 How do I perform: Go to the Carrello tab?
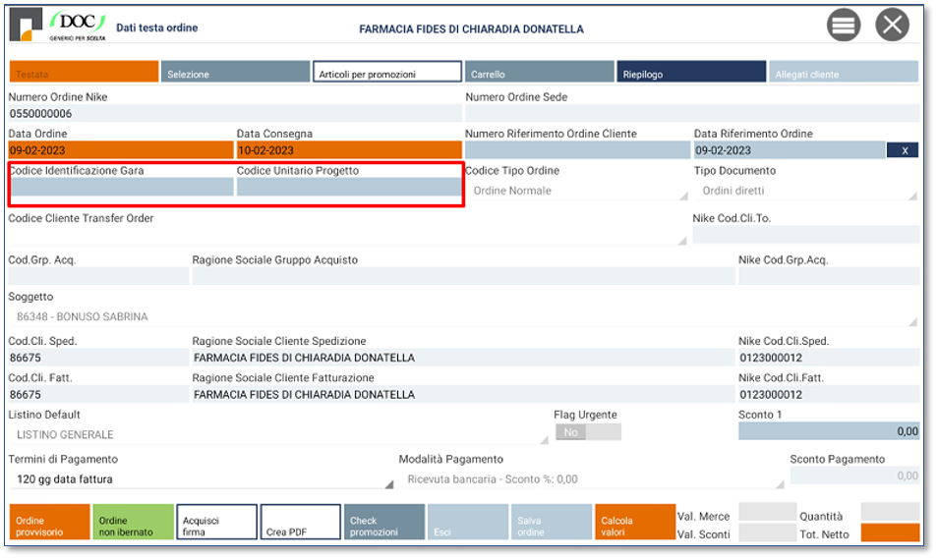tap(540, 72)
